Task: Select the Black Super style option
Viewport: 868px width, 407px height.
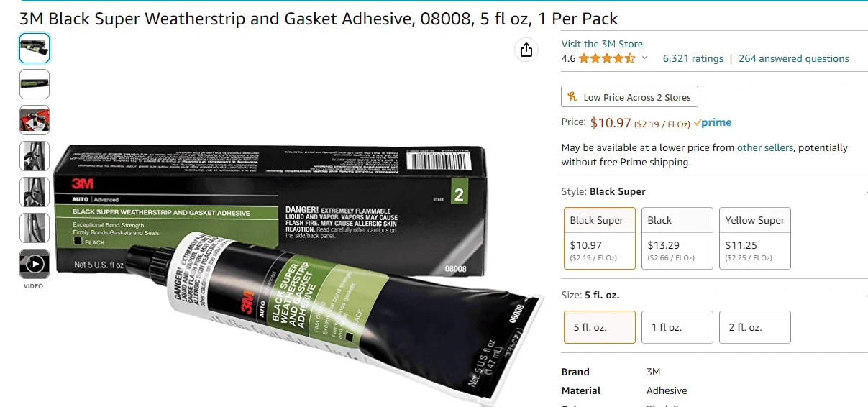Action: point(600,238)
